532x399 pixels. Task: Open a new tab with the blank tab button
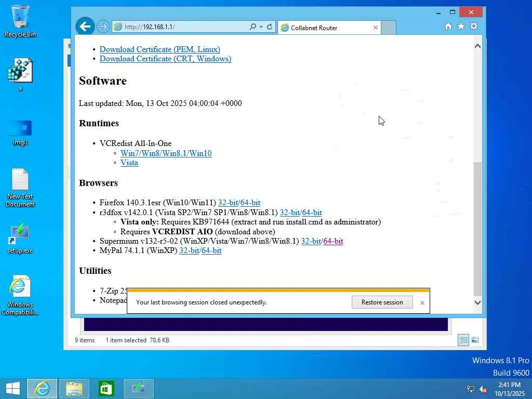pos(389,28)
